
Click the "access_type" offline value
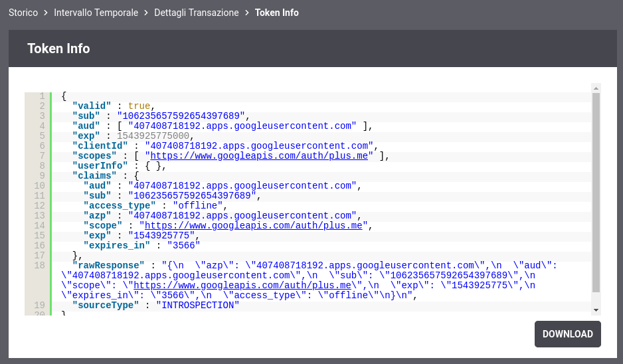pos(197,205)
